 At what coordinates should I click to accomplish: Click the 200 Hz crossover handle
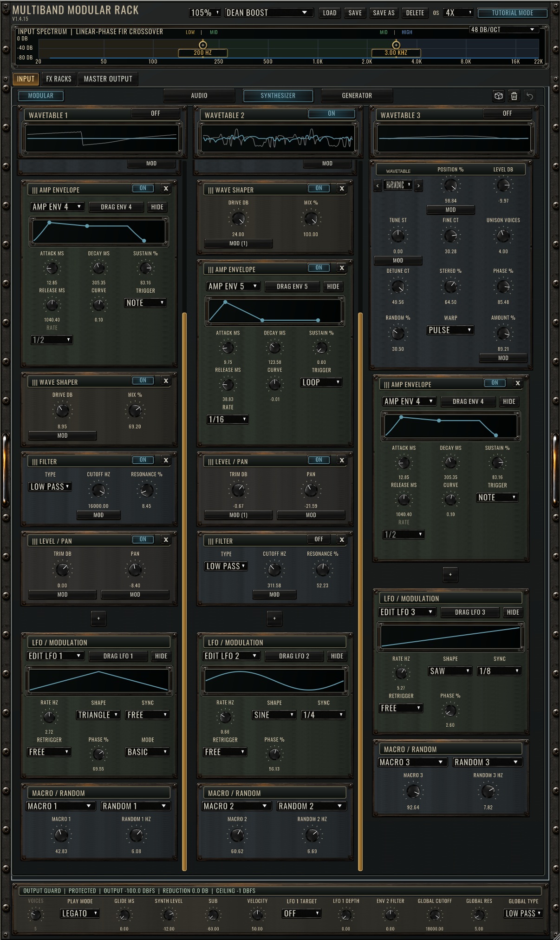[203, 45]
